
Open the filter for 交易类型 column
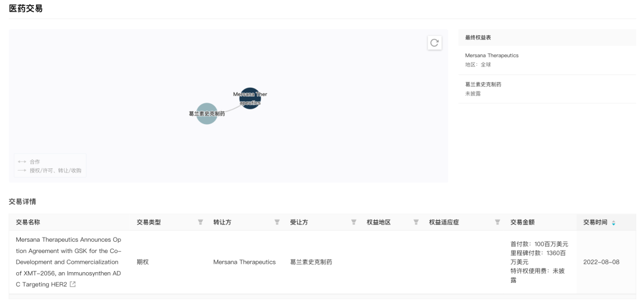(200, 222)
